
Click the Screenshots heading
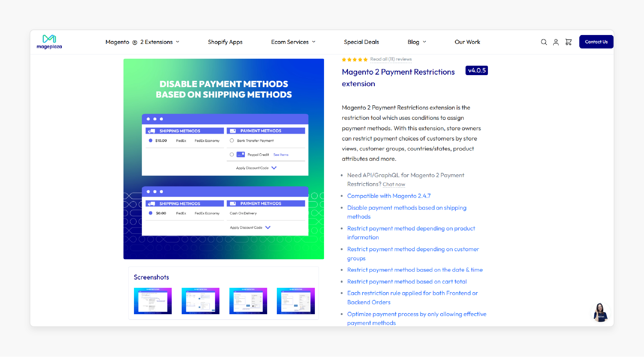151,277
